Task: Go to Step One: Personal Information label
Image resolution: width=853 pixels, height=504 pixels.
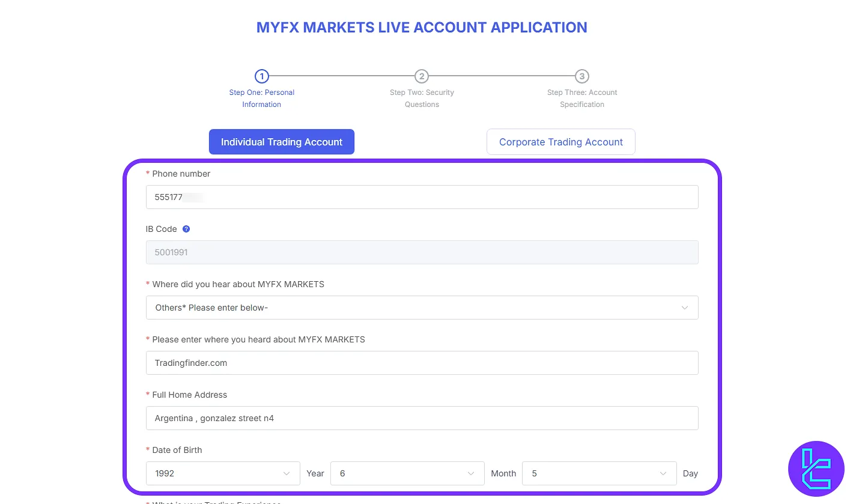Action: pyautogui.click(x=261, y=99)
